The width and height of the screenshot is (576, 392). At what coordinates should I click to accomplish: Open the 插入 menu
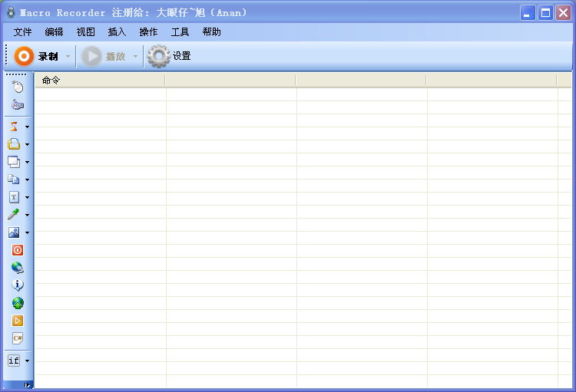118,32
